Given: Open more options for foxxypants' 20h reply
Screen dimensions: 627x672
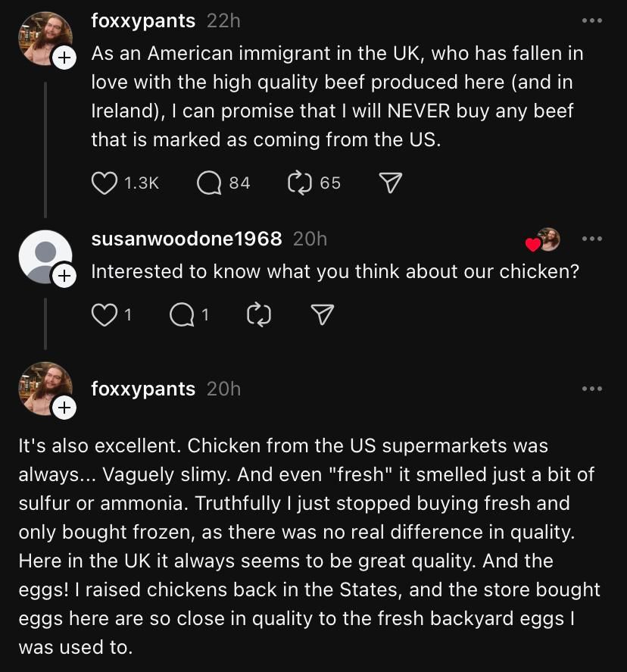Looking at the screenshot, I should 592,389.
